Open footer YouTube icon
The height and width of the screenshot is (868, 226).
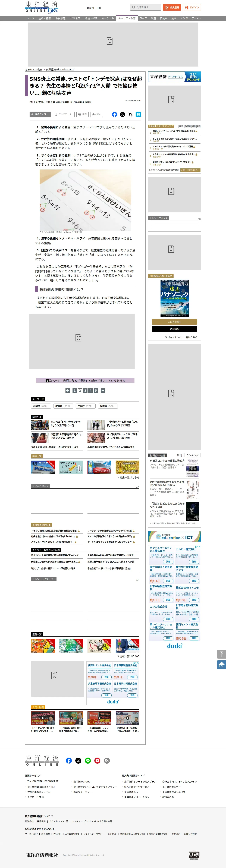(x=97, y=760)
